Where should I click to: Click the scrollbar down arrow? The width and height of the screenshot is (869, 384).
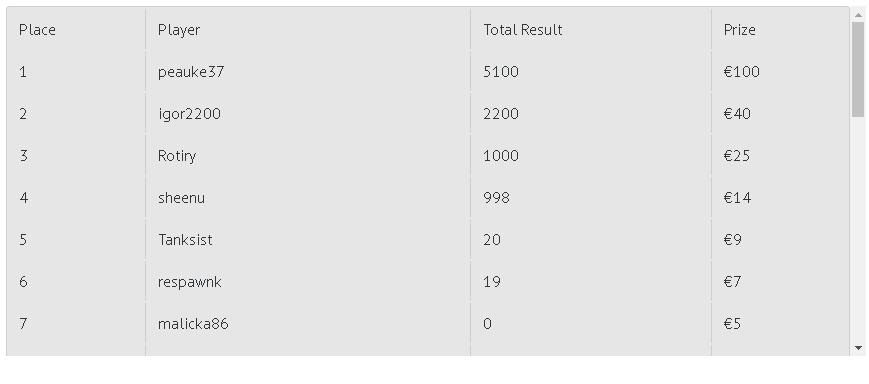click(x=858, y=348)
